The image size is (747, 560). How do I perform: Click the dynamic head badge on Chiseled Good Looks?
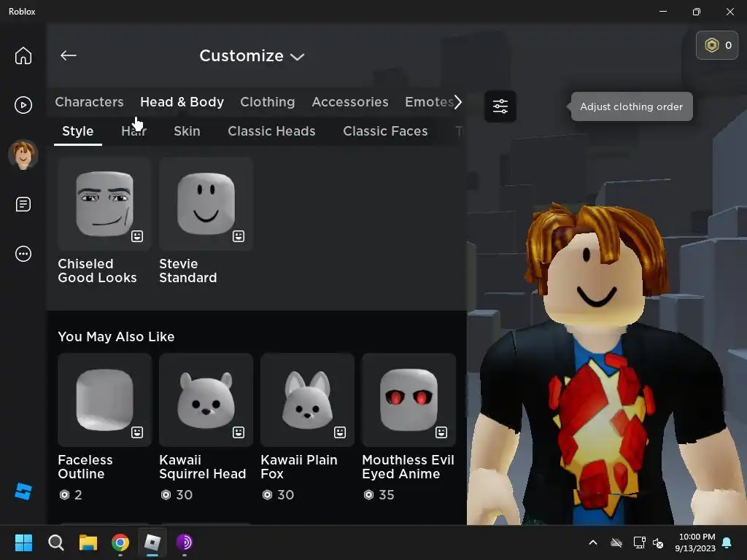pos(137,236)
